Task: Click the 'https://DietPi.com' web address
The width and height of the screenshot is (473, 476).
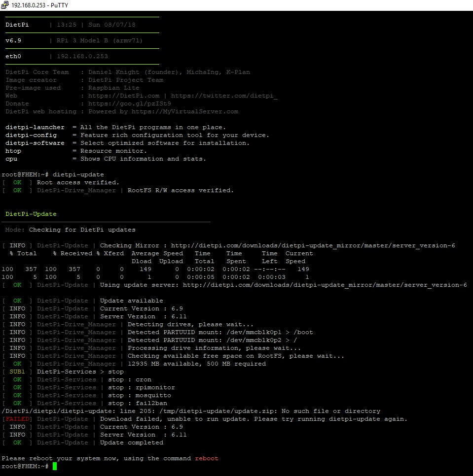Action: [x=124, y=96]
